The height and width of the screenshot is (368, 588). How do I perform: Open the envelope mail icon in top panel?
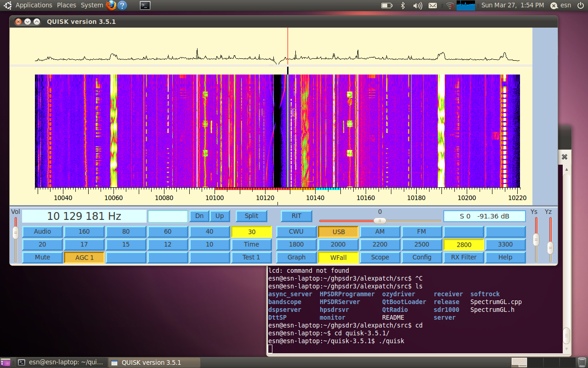[x=434, y=6]
